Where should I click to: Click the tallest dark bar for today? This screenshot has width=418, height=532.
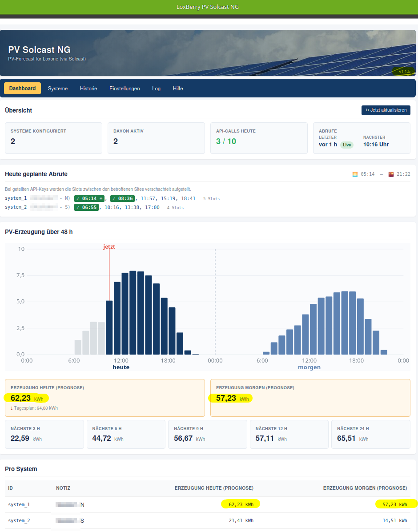[x=133, y=313]
